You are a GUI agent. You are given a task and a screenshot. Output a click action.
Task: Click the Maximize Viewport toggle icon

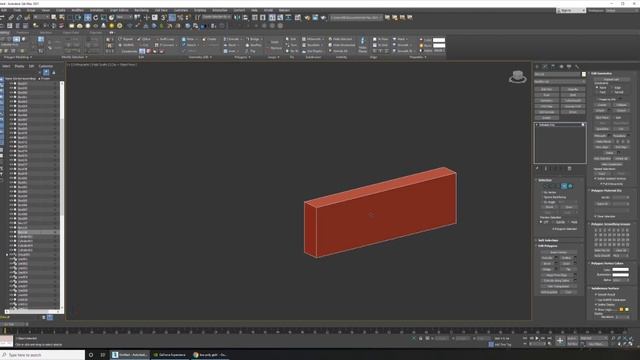pyautogui.click(x=631, y=344)
